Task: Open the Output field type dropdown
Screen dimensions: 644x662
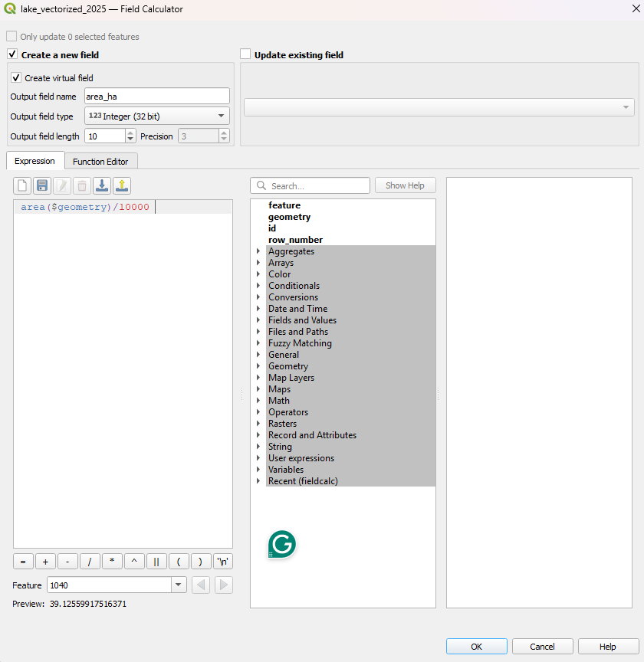Action: [157, 116]
